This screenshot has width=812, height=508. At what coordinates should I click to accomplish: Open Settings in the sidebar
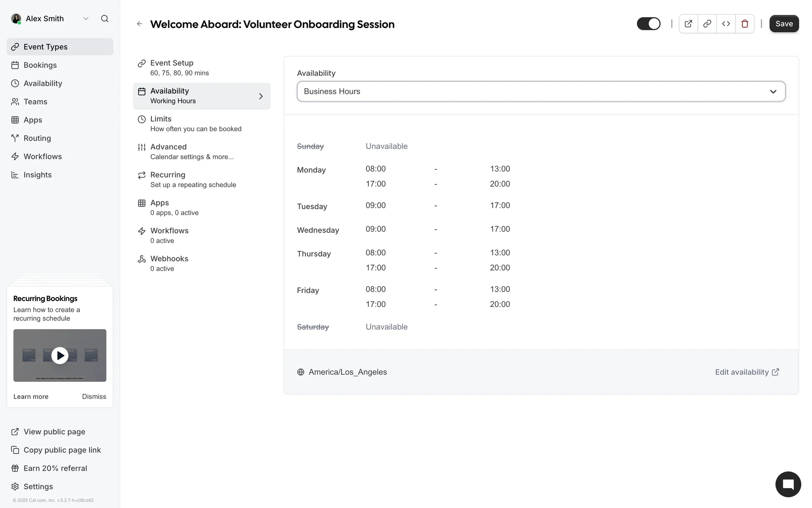pos(38,486)
